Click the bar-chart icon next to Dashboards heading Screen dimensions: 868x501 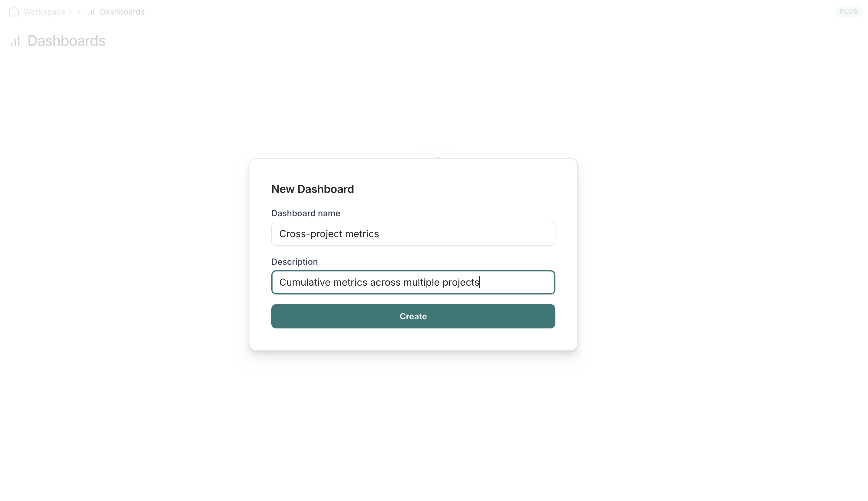15,41
